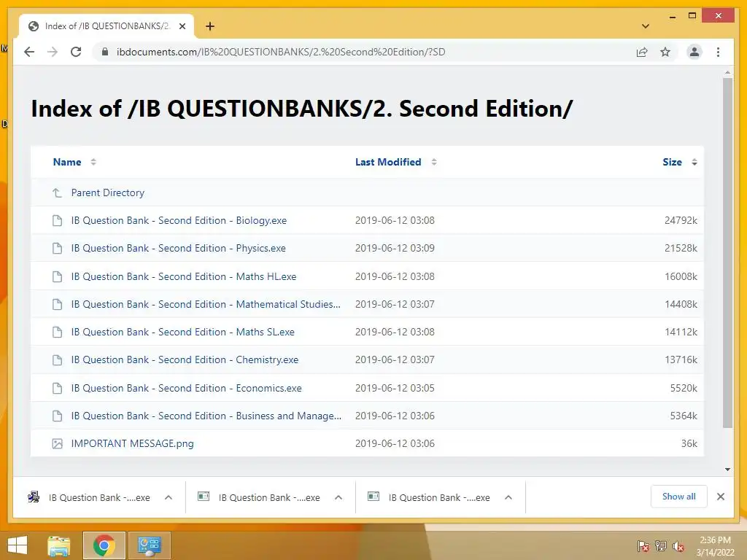Click the taskbar clock showing 2:36 PM

pyautogui.click(x=715, y=545)
